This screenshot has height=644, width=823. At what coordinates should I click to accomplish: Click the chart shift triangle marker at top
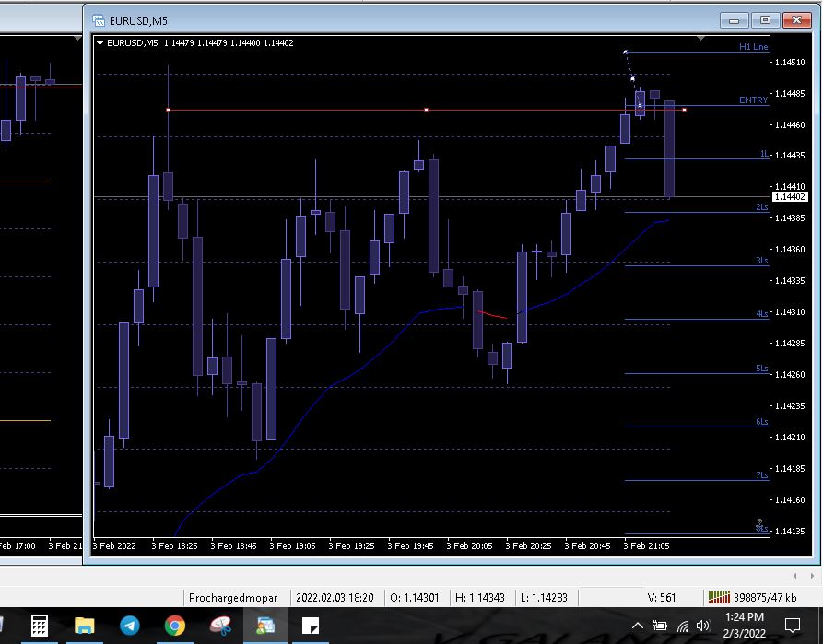700,39
